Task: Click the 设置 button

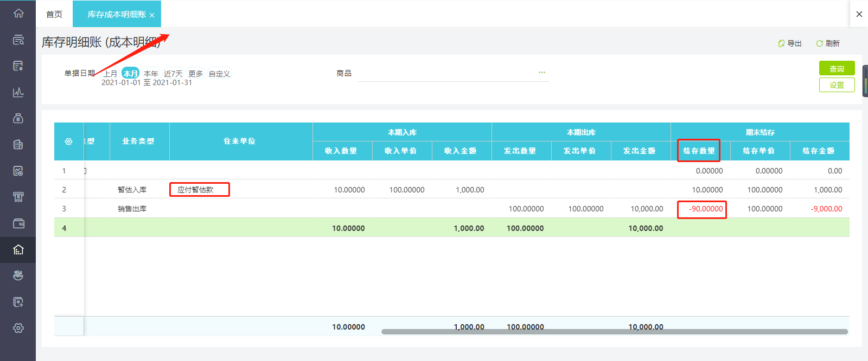Action: click(x=837, y=85)
